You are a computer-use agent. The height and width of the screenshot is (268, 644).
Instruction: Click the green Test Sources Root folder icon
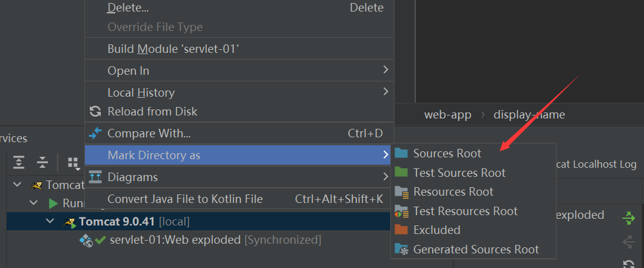click(x=401, y=173)
